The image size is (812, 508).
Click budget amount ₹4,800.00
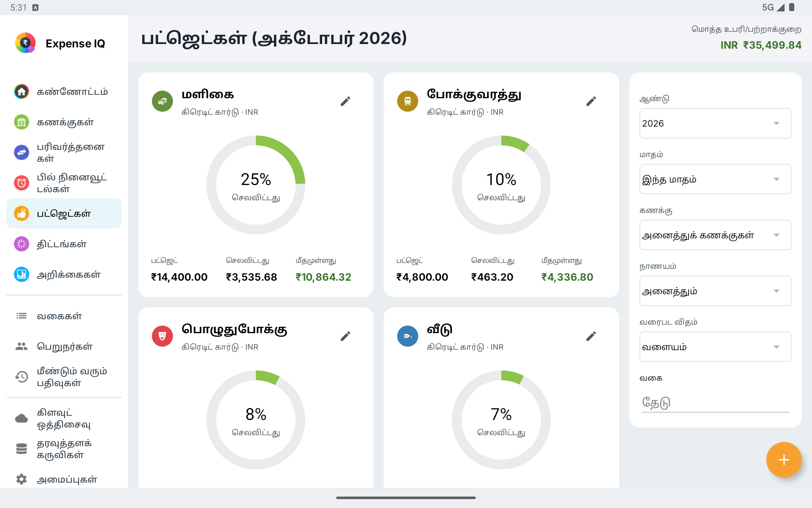click(422, 277)
